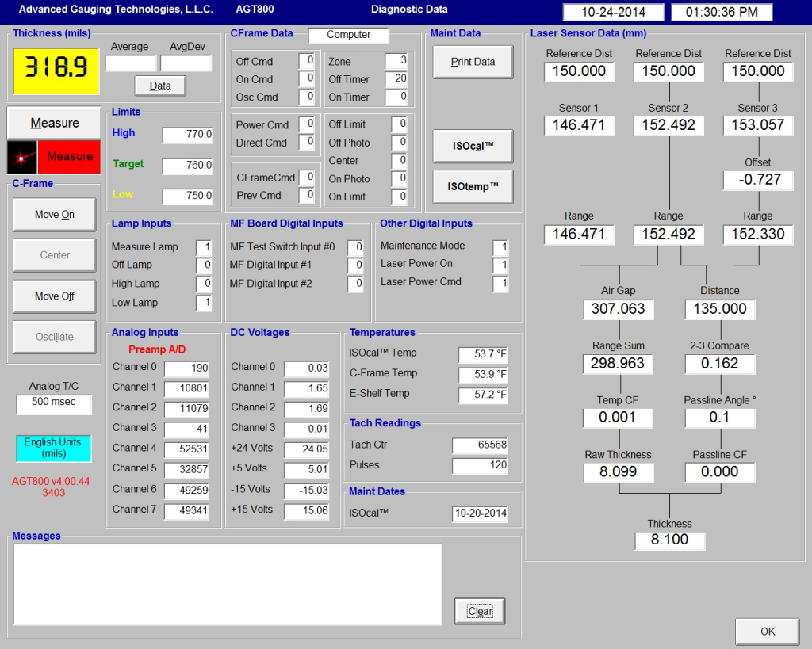Launch the ISOcal calibration

pos(472,146)
